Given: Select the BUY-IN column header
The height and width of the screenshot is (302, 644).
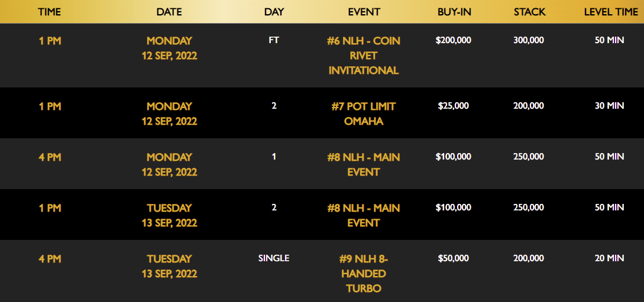Looking at the screenshot, I should point(454,12).
